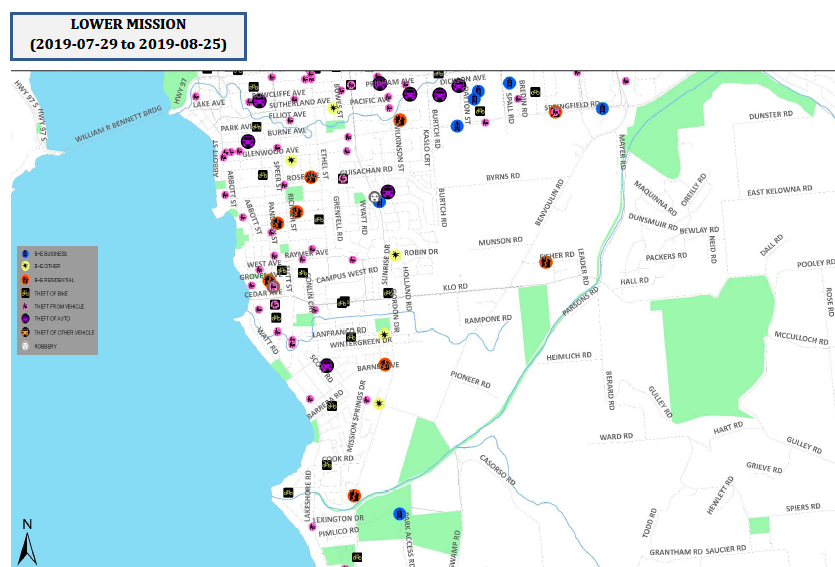Select the yellow marker beside Robin Dr
Viewport: 835px width, 567px height.
point(395,255)
